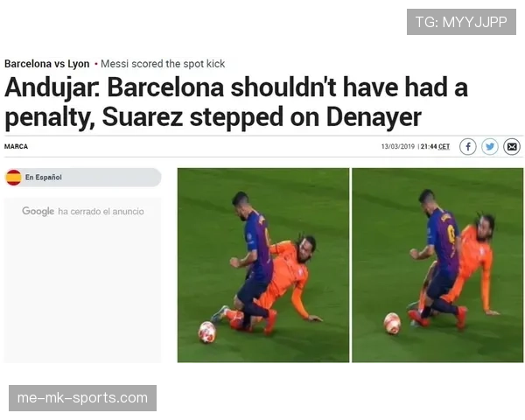Click the 21:44 publication time
525x420 pixels.
[x=429, y=146]
